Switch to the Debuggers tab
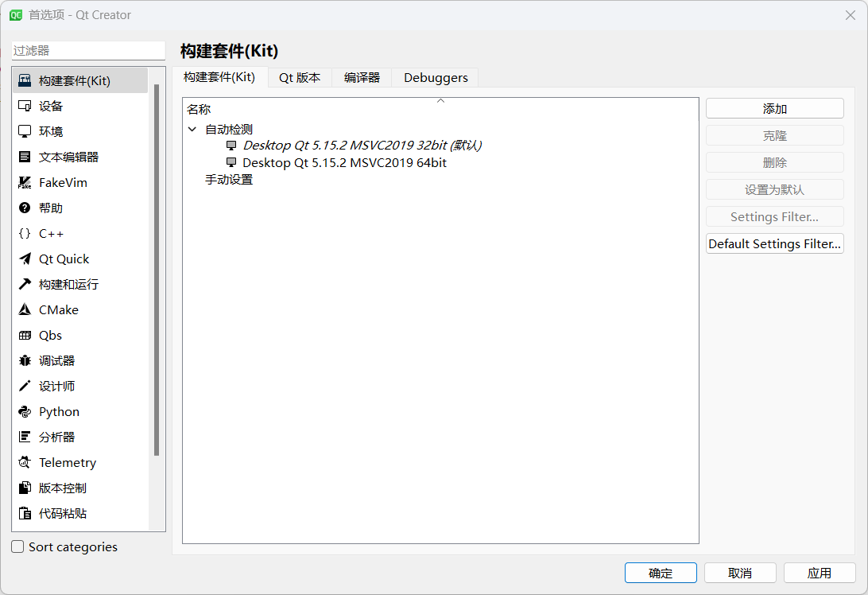Screen dimensions: 868x595 coord(436,78)
